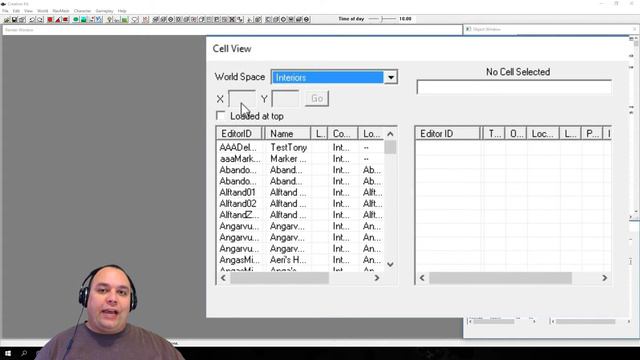Screen dimensions: 640x360
Task: Click the red square toolbar icon
Action: (50, 19)
